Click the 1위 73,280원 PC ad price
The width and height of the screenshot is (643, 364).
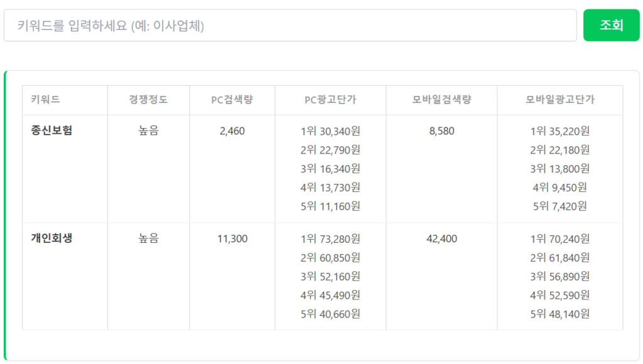coord(330,239)
